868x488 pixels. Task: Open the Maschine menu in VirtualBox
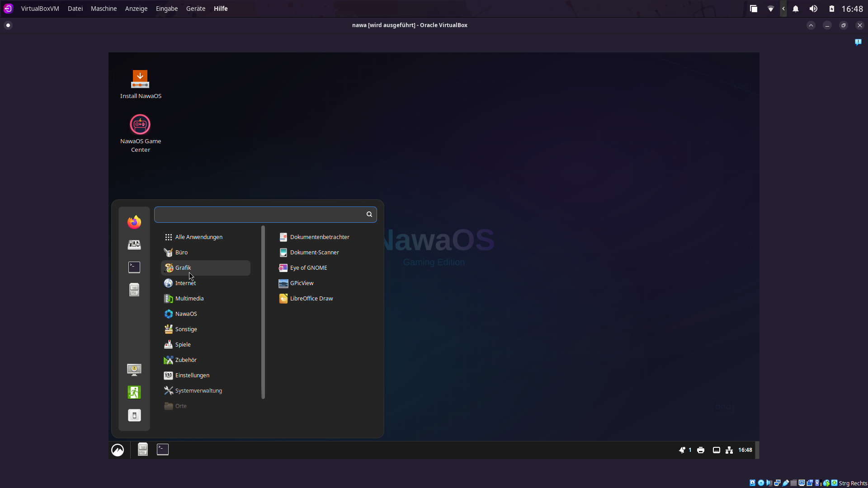[104, 9]
